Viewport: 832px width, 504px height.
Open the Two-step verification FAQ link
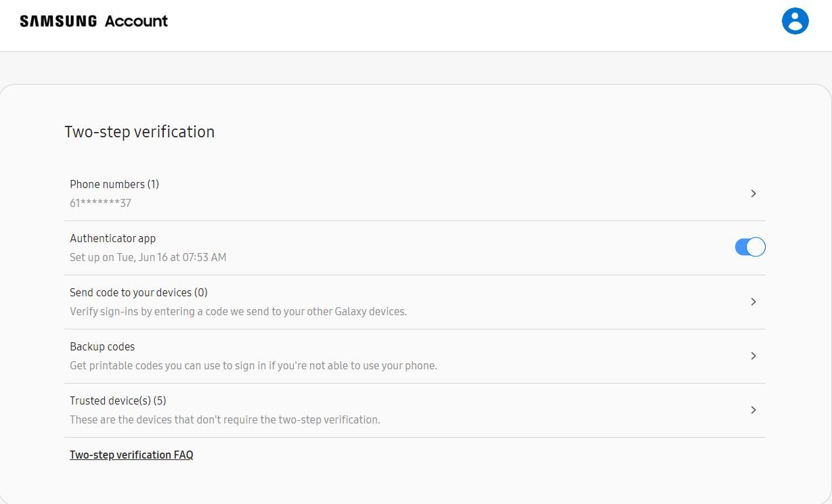[131, 455]
